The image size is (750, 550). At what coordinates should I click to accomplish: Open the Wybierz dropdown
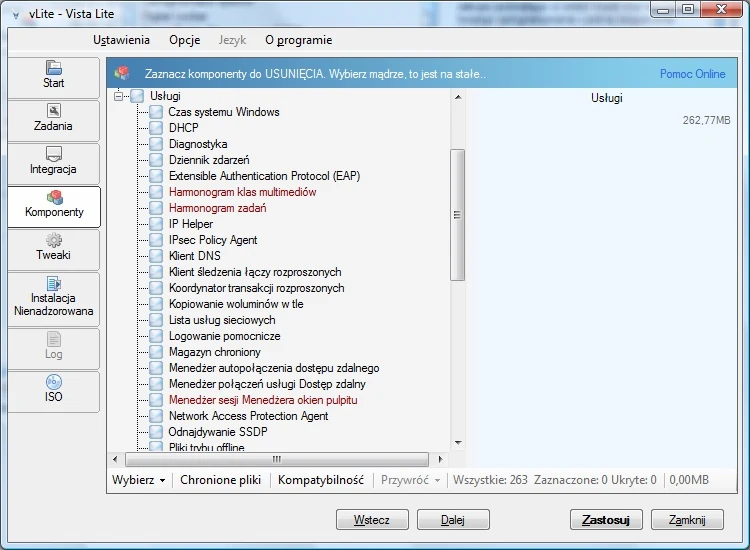click(x=139, y=480)
